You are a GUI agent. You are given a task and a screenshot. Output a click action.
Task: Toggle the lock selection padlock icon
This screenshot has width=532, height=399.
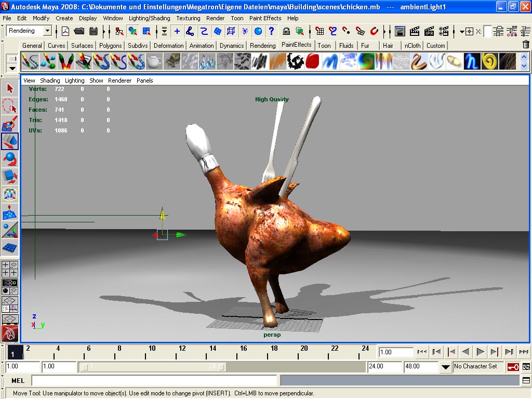[x=286, y=31]
